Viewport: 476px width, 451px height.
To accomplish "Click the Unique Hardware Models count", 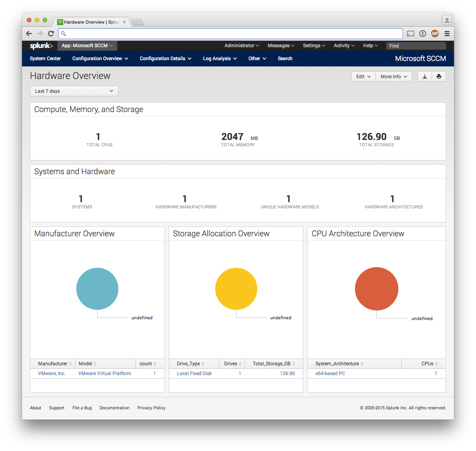I will pos(288,199).
